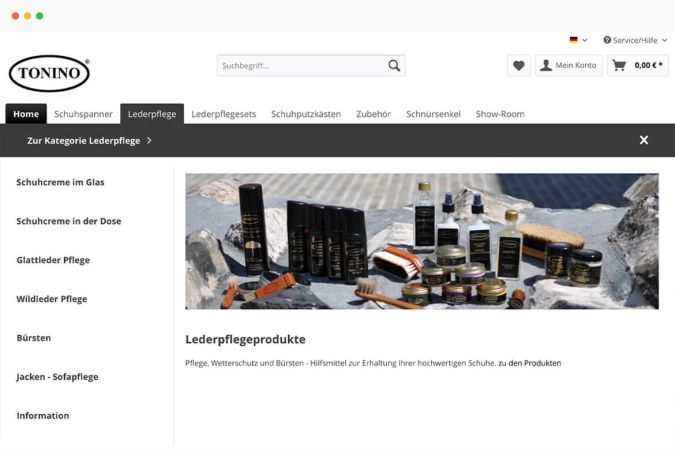Open the Schuhspanner tab
This screenshot has width=675, height=452.
[x=84, y=114]
